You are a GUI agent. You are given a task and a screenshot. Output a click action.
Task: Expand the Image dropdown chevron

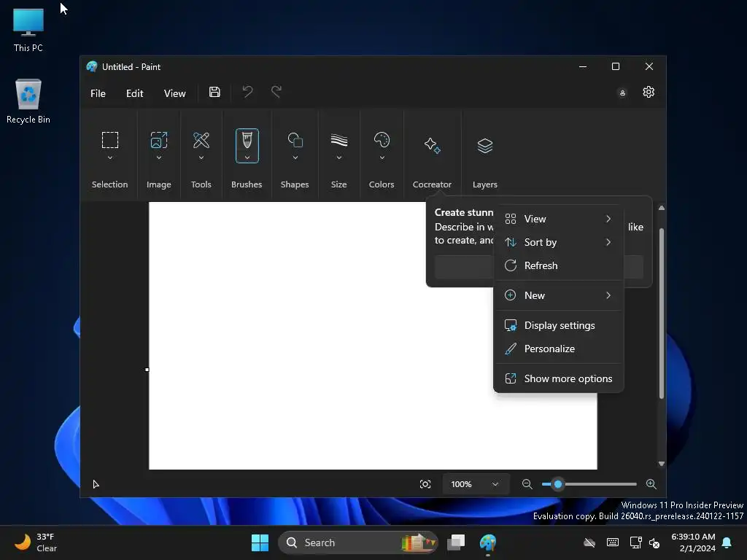click(158, 157)
